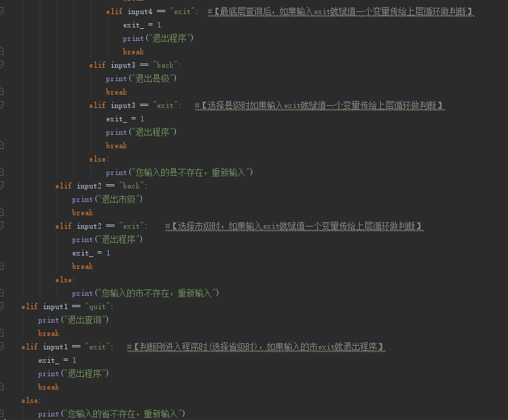Click the elif input2 == "back" condition
The height and width of the screenshot is (420, 508).
(x=101, y=186)
